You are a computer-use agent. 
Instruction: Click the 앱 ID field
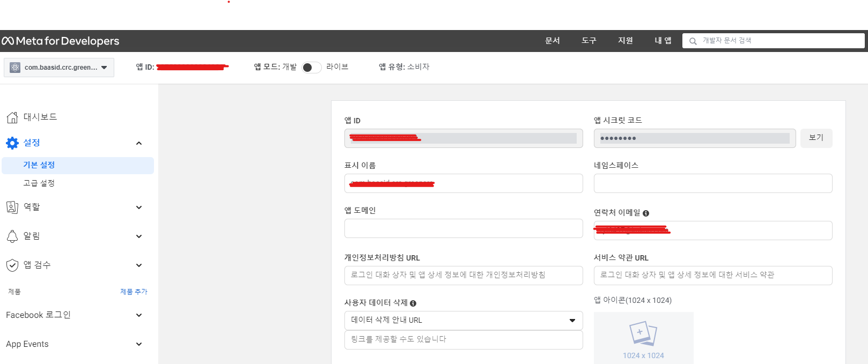(464, 138)
